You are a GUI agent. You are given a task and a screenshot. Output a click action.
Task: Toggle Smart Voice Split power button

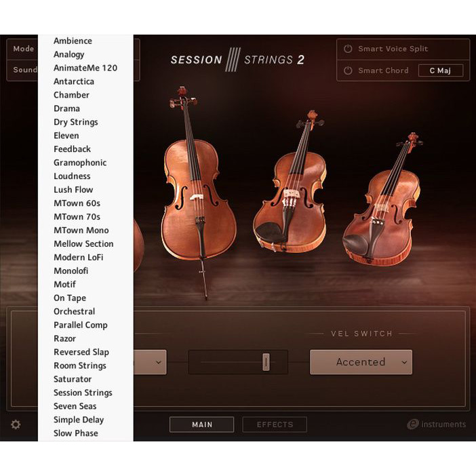coord(348,49)
